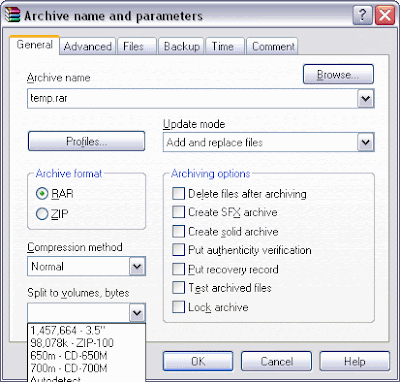The height and width of the screenshot is (382, 400).
Task: Toggle Put recovery record checkbox
Action: click(178, 269)
